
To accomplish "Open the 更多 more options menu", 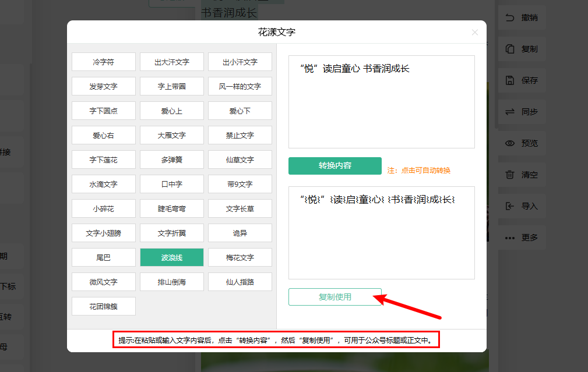I will point(510,238).
